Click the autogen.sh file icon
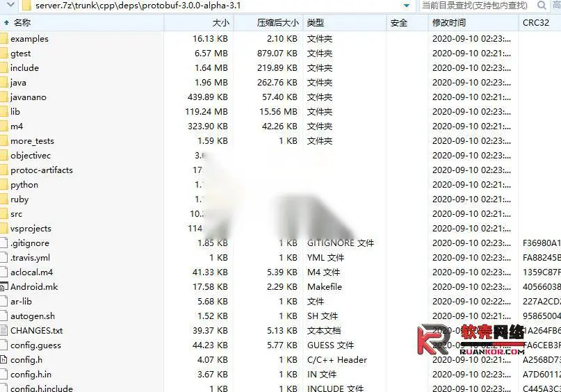Screen dimensions: 561x392 coord(3,316)
